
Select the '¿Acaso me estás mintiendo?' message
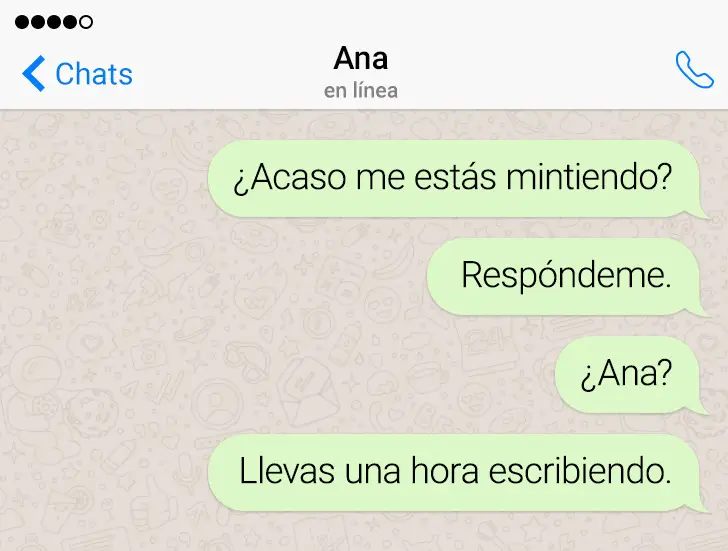457,179
